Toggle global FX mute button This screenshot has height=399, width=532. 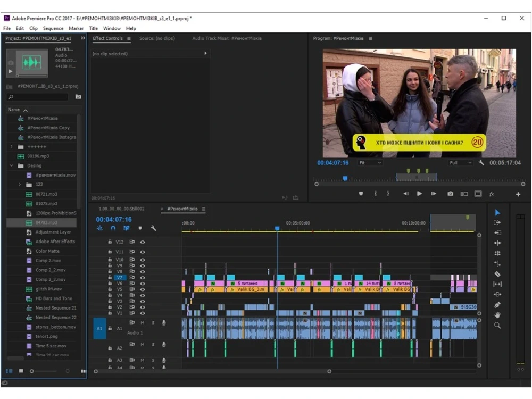click(492, 194)
